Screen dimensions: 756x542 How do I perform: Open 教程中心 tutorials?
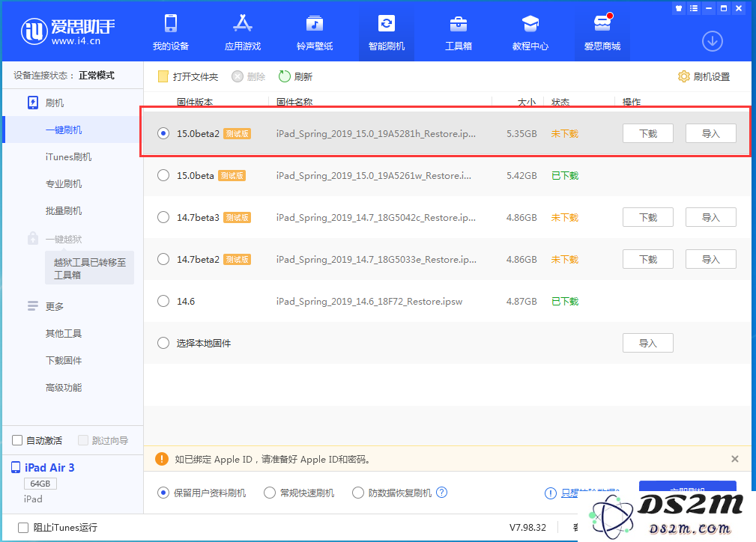click(530, 31)
